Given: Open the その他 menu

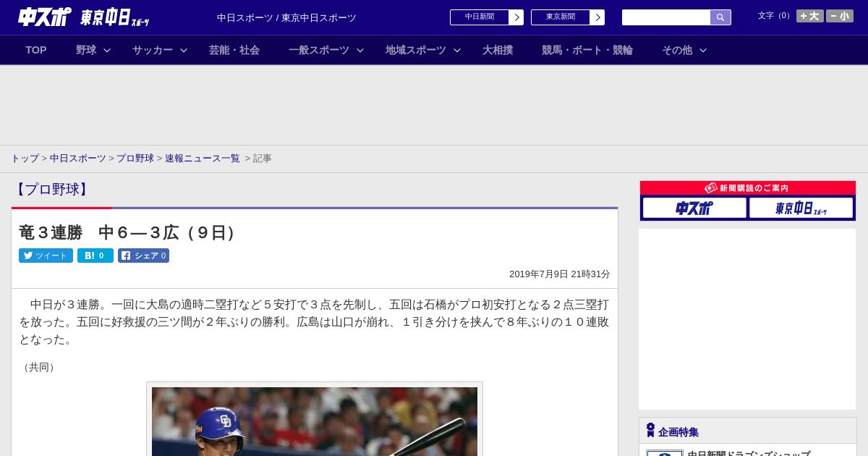Looking at the screenshot, I should [677, 50].
